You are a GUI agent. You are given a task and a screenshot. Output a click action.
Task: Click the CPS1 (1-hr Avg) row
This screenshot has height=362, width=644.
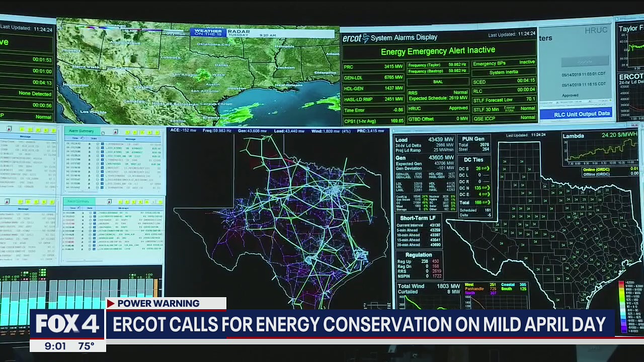[373, 121]
